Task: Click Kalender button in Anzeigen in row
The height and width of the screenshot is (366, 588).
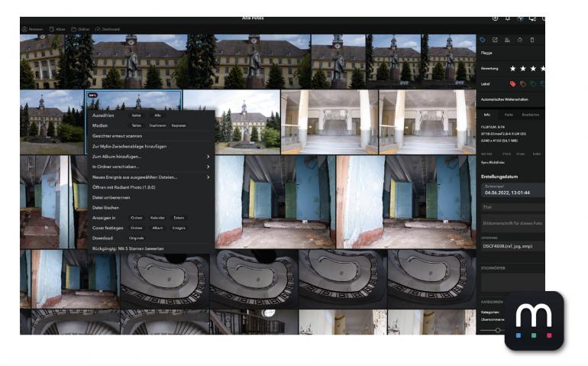Action: pos(157,218)
